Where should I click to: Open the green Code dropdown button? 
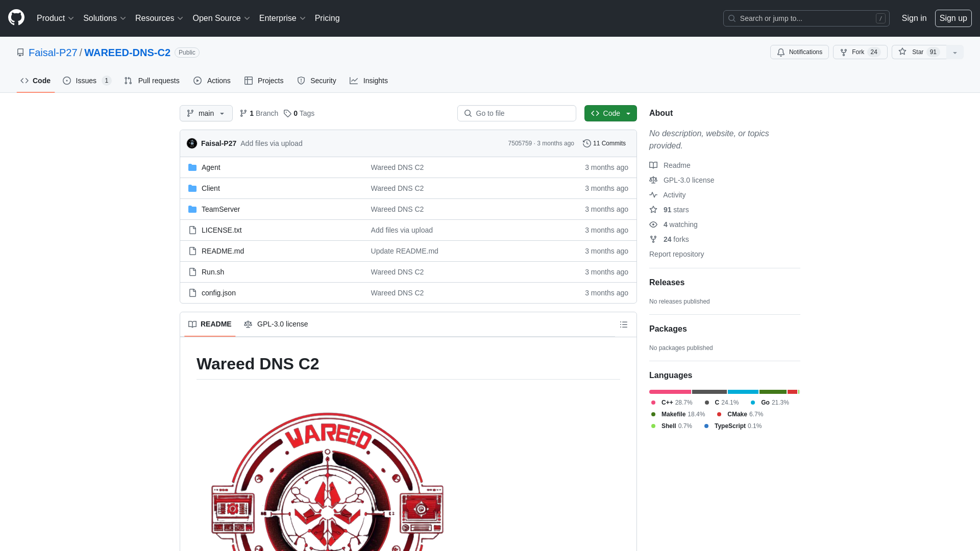click(x=610, y=113)
